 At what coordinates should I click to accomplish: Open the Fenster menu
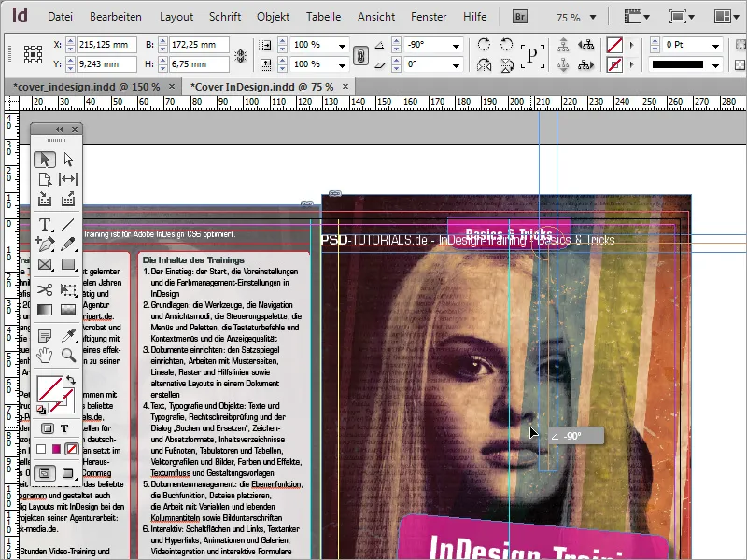coord(429,17)
